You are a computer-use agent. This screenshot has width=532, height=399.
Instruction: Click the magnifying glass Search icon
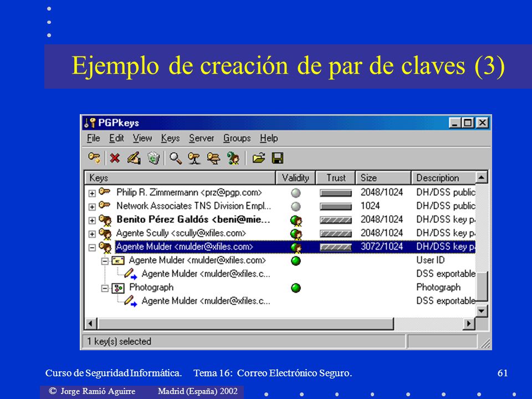(176, 158)
